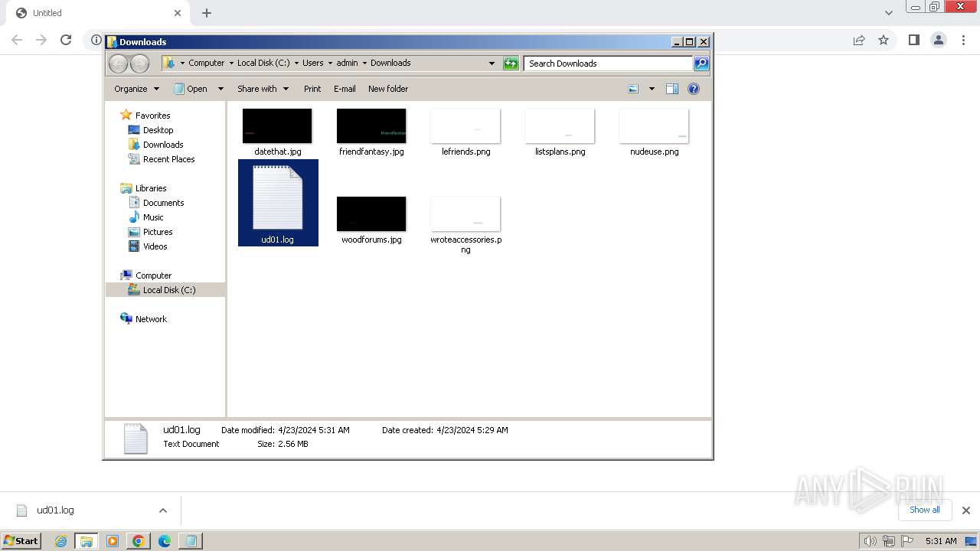Click the New folder button

click(x=388, y=89)
